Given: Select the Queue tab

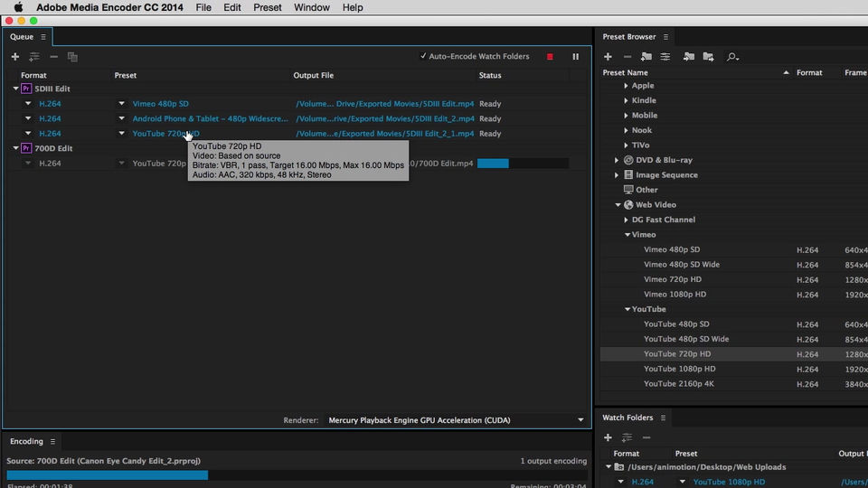Looking at the screenshot, I should (x=22, y=37).
